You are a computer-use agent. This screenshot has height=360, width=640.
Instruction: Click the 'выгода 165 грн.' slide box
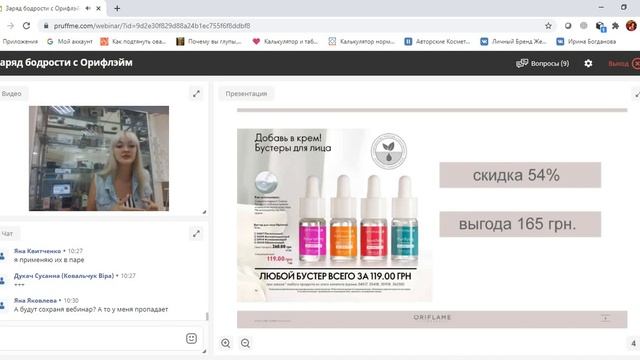tap(520, 224)
